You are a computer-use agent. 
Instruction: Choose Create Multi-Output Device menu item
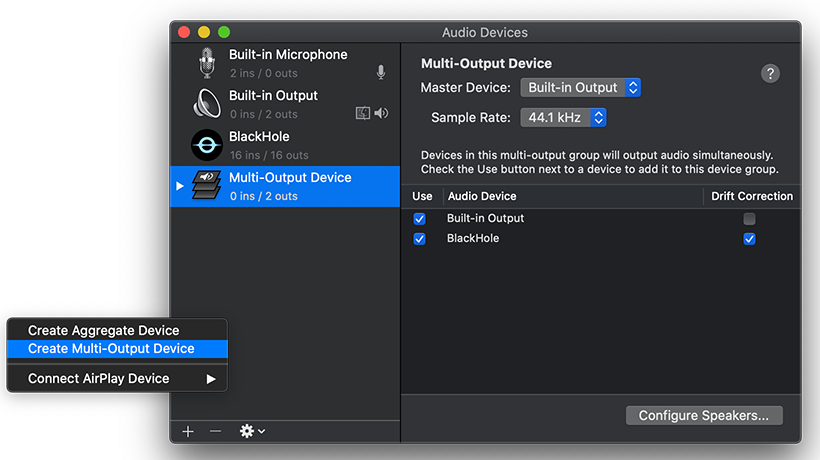tap(111, 349)
